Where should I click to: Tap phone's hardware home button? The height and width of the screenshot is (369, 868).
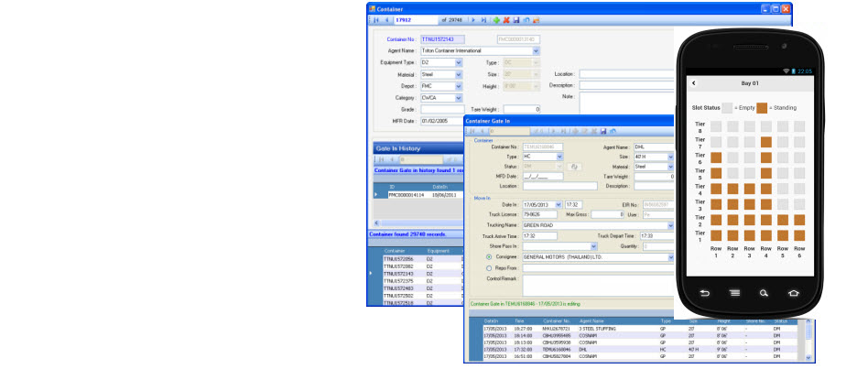click(x=794, y=293)
